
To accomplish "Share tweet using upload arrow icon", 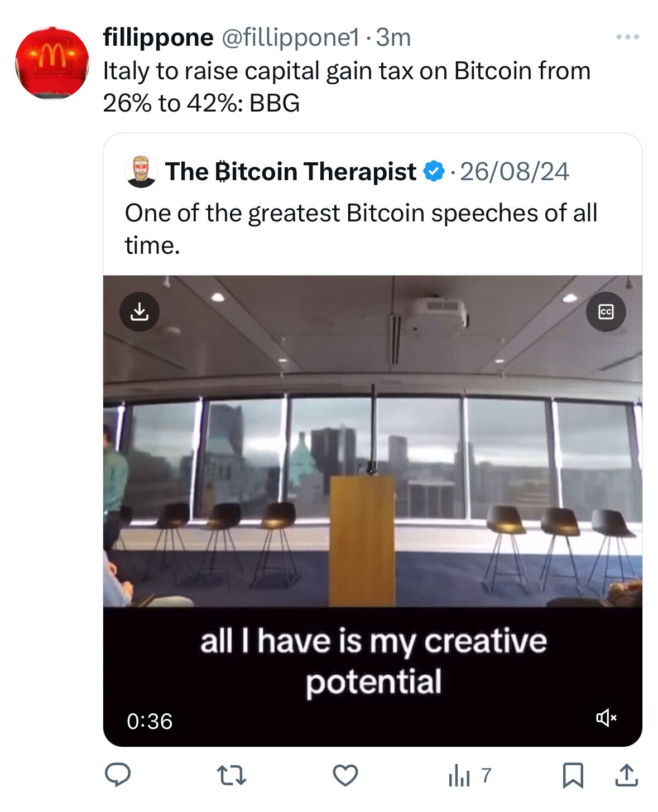I will tap(626, 775).
